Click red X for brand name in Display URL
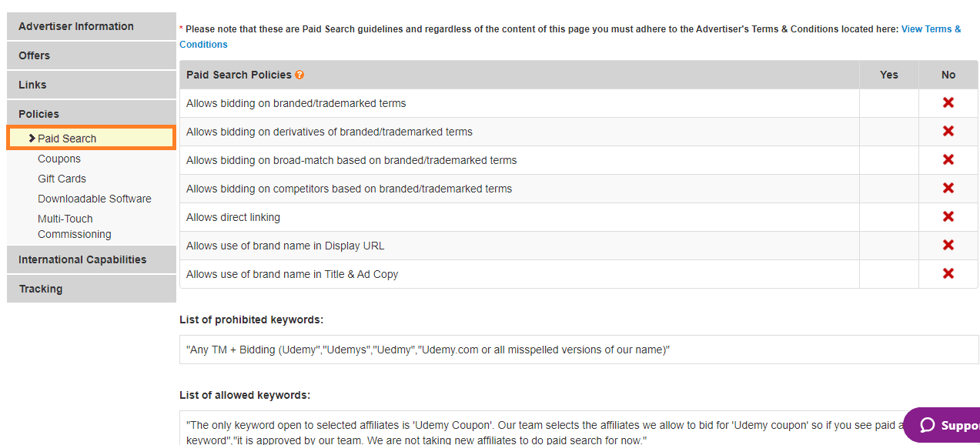Image resolution: width=980 pixels, height=445 pixels. [948, 245]
